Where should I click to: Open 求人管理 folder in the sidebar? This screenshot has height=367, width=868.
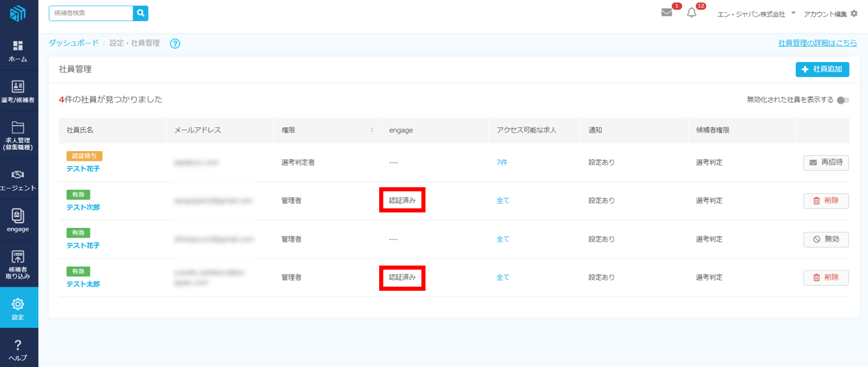[x=18, y=133]
